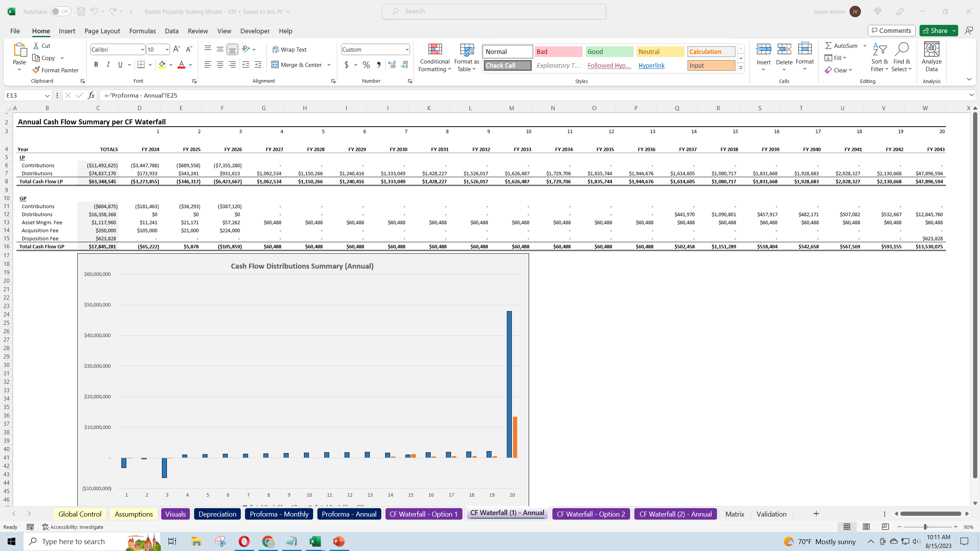Switch to Page Layout view icon
Viewport: 980px width, 551px height.
[866, 527]
